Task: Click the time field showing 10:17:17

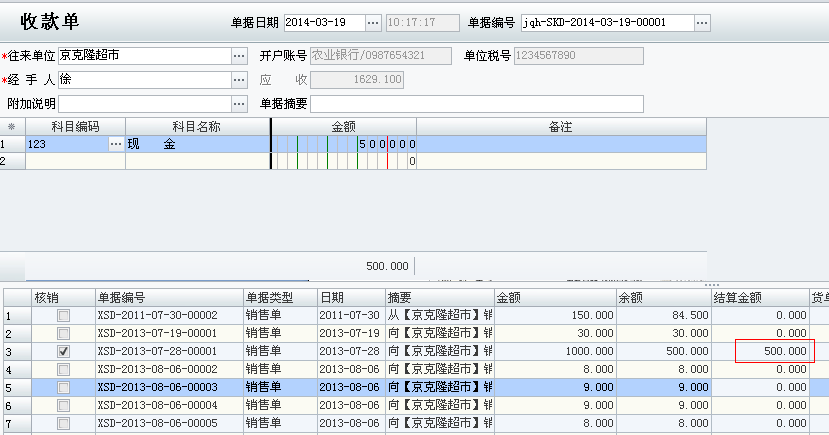Action: point(423,23)
